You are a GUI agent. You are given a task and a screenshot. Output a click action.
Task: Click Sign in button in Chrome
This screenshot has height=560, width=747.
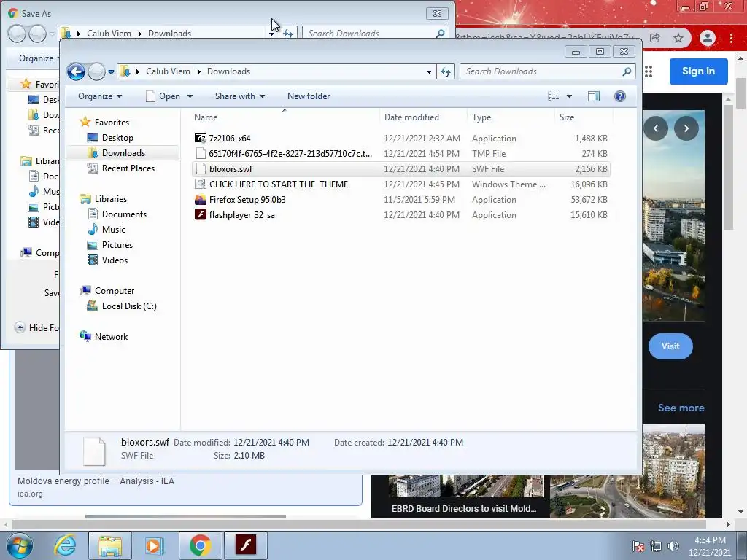698,71
